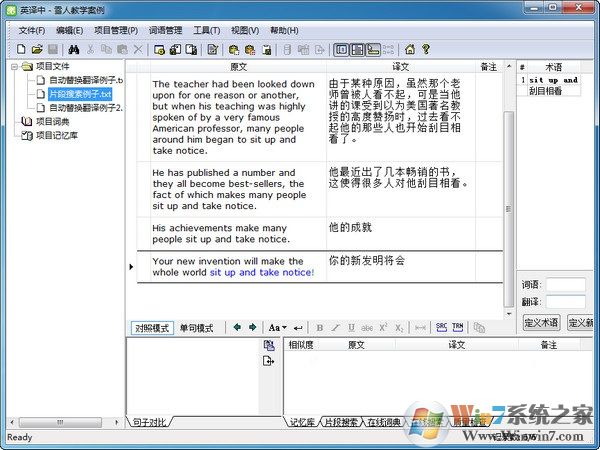Open the Aa case change dropdown
Screen dimensions: 600x450
tap(278, 327)
